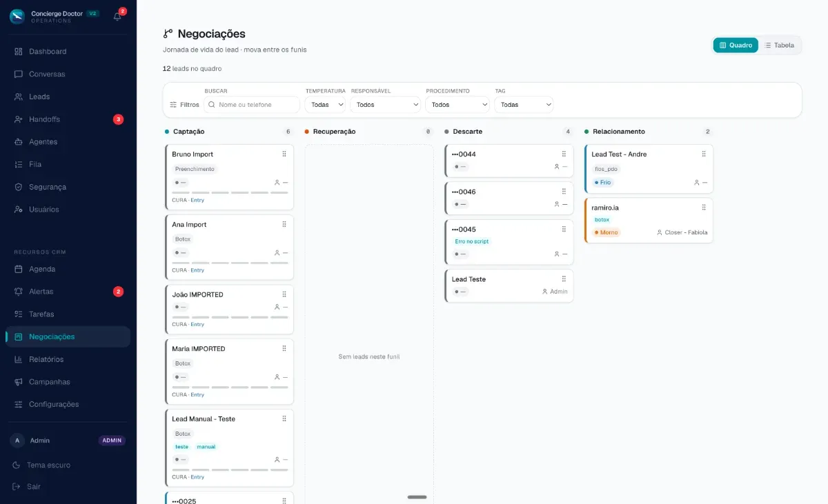
Task: Open the Temperatura dropdown
Action: (325, 105)
